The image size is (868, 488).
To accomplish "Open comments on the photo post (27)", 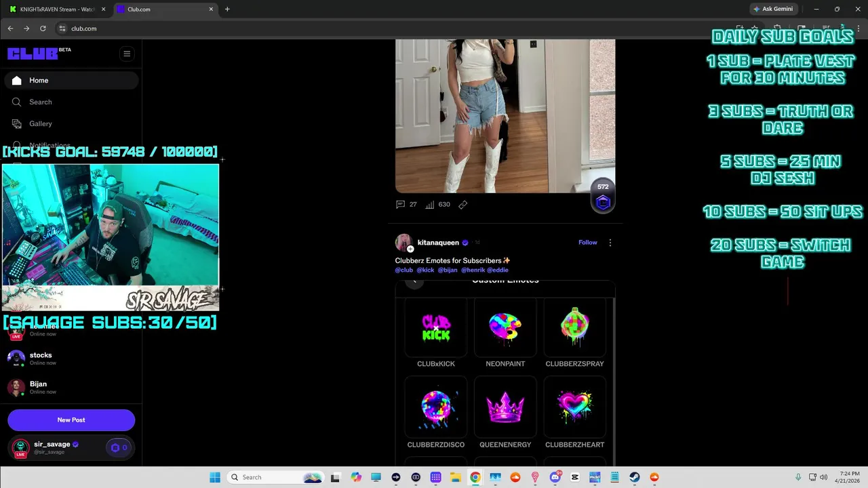I will click(x=406, y=204).
